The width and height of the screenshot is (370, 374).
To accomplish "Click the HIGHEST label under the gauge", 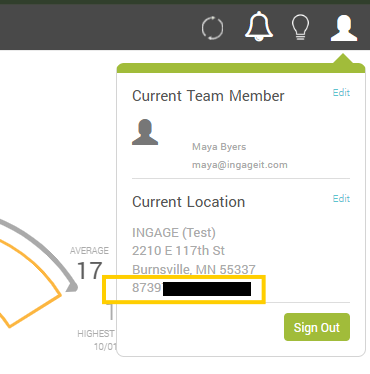I will (x=96, y=334).
